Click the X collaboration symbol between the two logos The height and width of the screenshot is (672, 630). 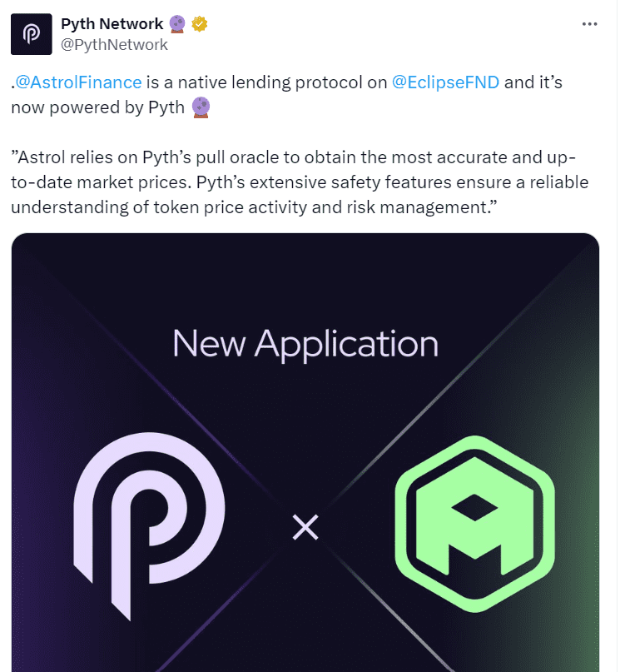tap(305, 526)
